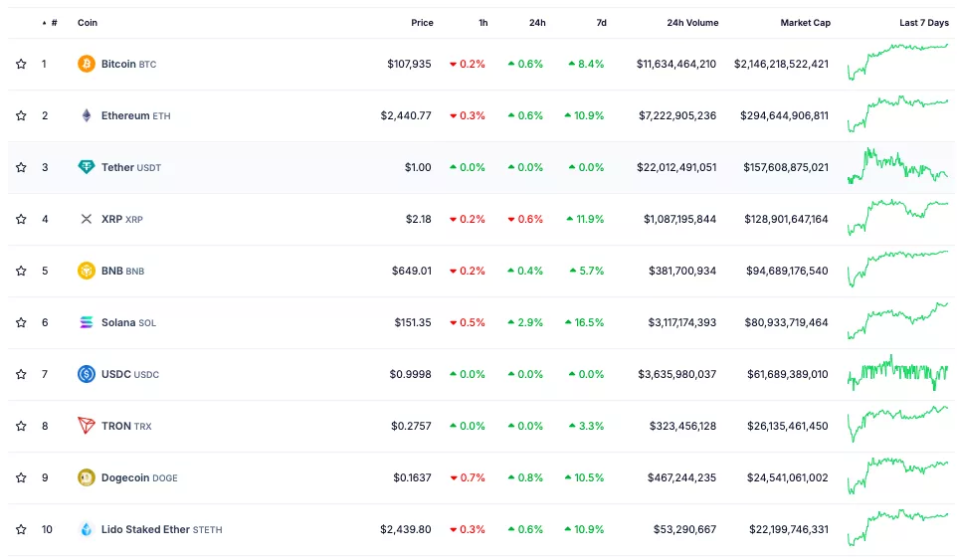
Task: Click the Ethereum diamond icon
Action: point(87,115)
